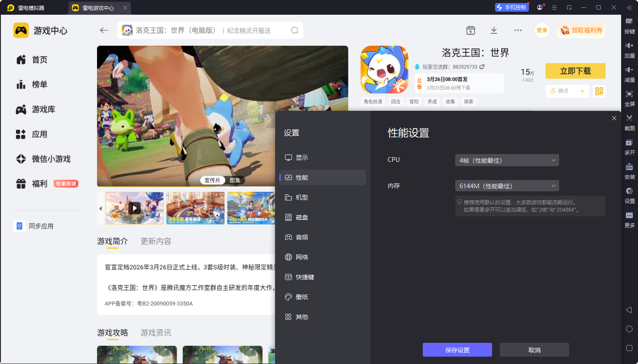Click the install APK (安装) icon
This screenshot has height=364, width=638.
pyautogui.click(x=629, y=167)
